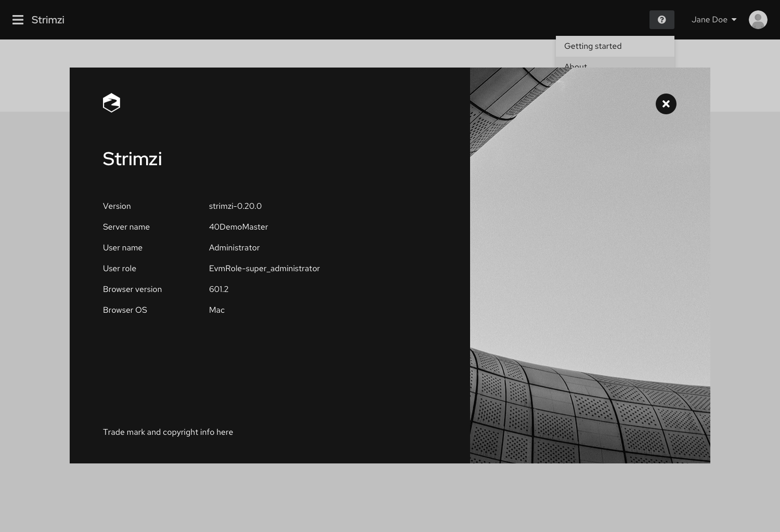Viewport: 780px width, 532px height.
Task: Choose About in the help menu
Action: (x=575, y=65)
